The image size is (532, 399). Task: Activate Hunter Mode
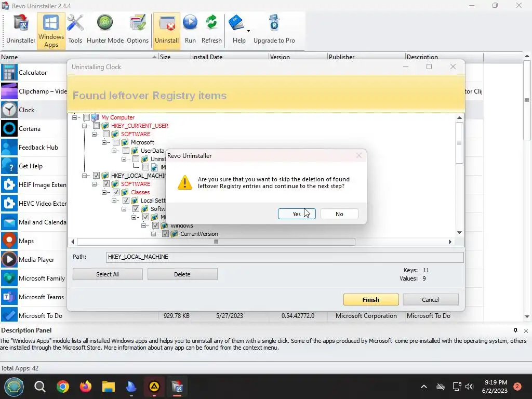[105, 30]
